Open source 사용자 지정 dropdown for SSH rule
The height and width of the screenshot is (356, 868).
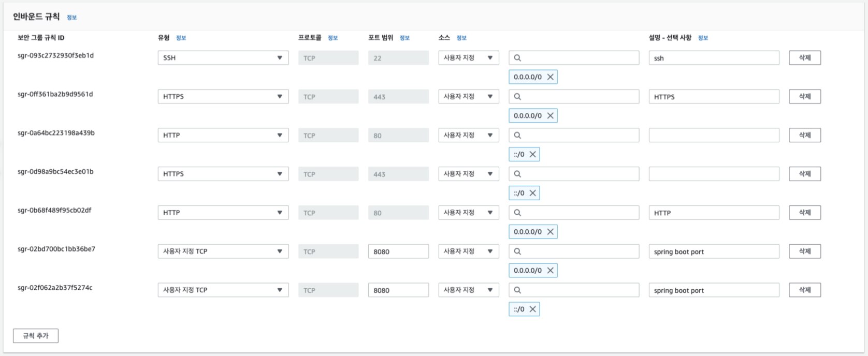click(469, 58)
